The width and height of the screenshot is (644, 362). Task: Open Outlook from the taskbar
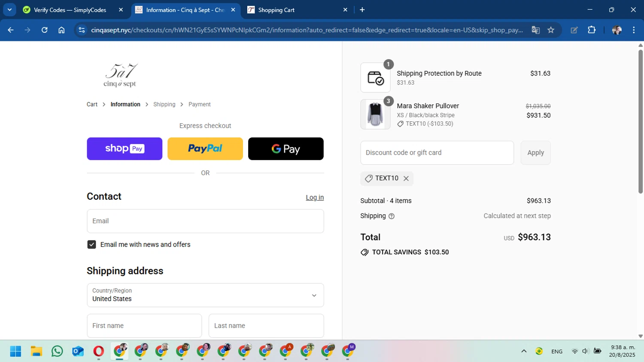click(x=78, y=351)
